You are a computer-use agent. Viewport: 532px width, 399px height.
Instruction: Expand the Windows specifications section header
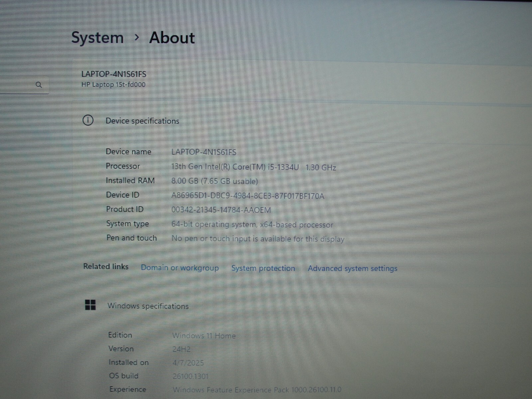[x=148, y=306]
